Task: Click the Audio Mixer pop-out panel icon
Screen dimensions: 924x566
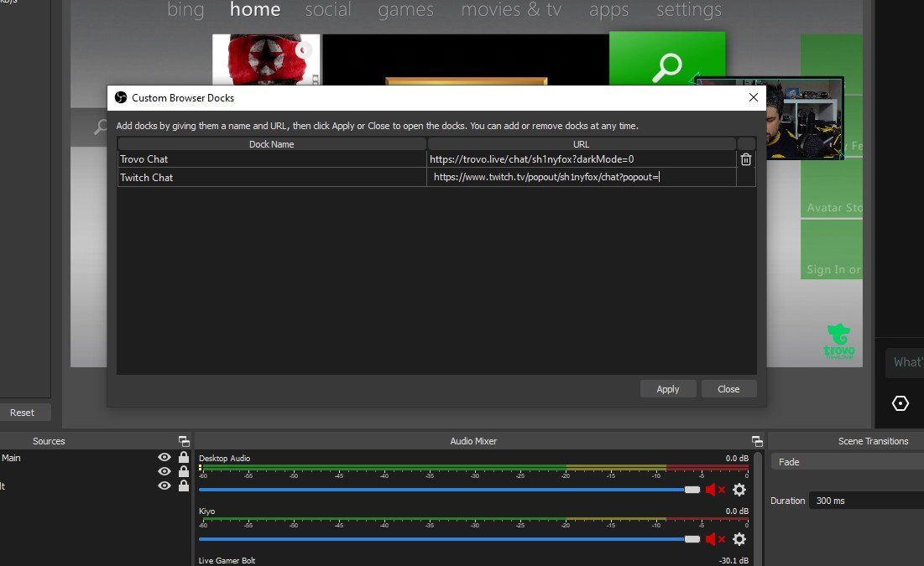Action: (x=756, y=440)
